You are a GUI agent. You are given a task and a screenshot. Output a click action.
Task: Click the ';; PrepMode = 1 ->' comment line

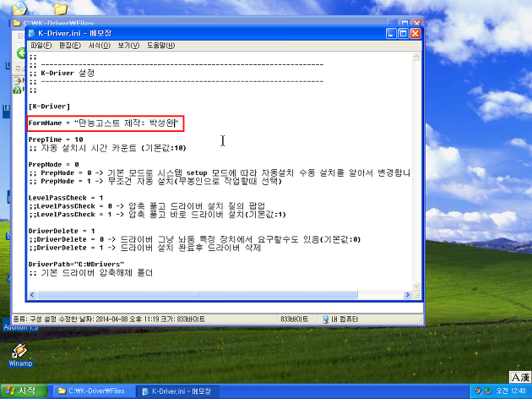tap(155, 181)
